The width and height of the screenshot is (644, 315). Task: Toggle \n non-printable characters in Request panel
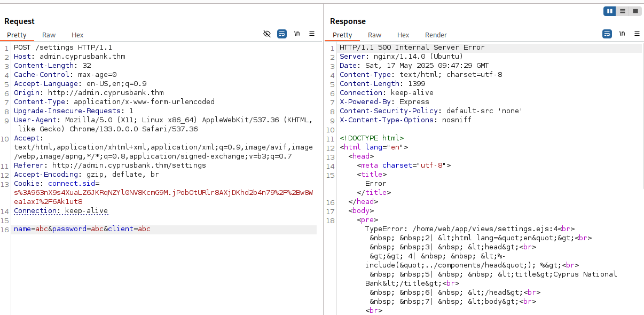tap(297, 34)
